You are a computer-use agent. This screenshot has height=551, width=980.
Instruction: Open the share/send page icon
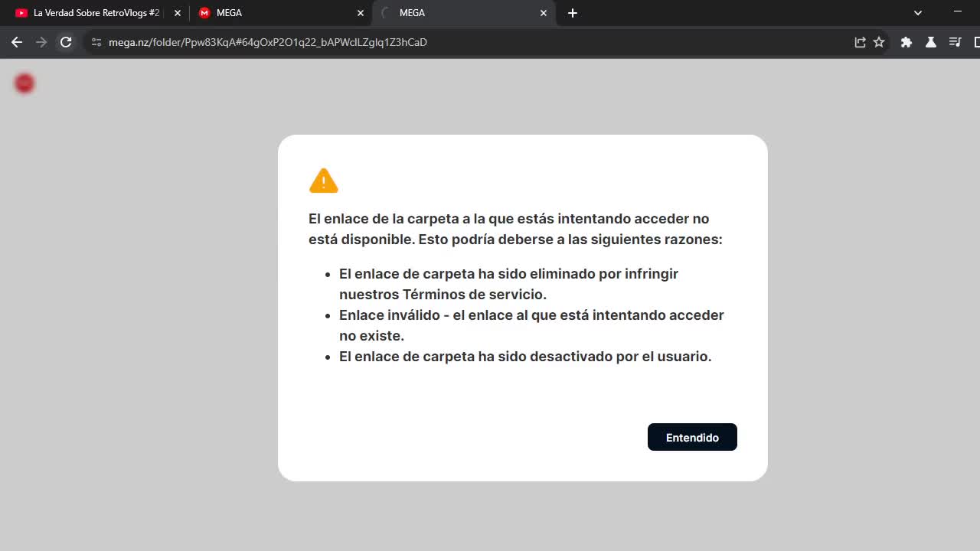(x=859, y=42)
